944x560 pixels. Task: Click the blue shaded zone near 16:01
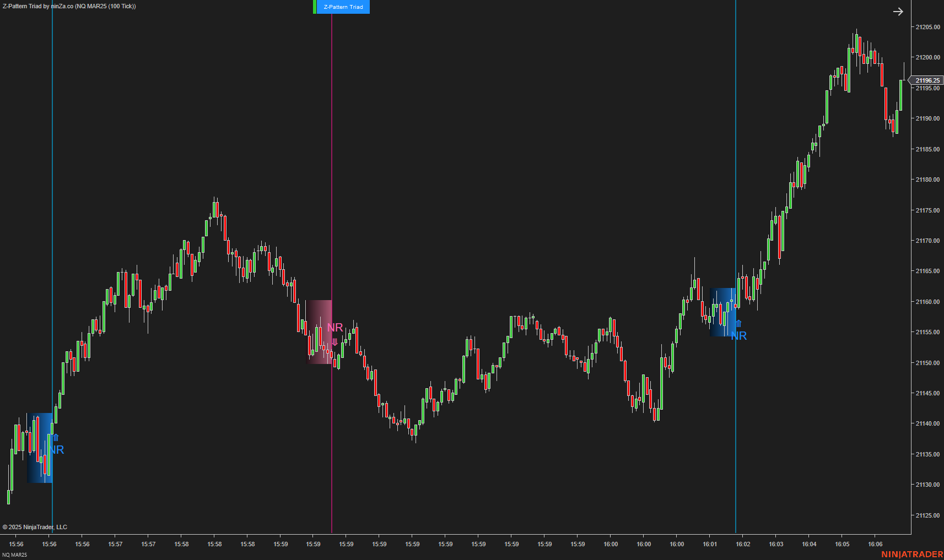(722, 311)
